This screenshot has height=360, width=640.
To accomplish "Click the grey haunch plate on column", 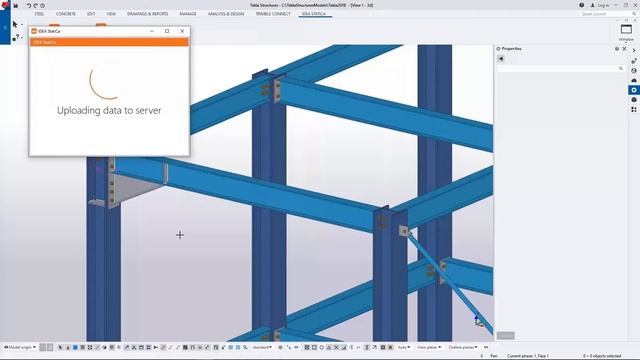I will click(135, 188).
